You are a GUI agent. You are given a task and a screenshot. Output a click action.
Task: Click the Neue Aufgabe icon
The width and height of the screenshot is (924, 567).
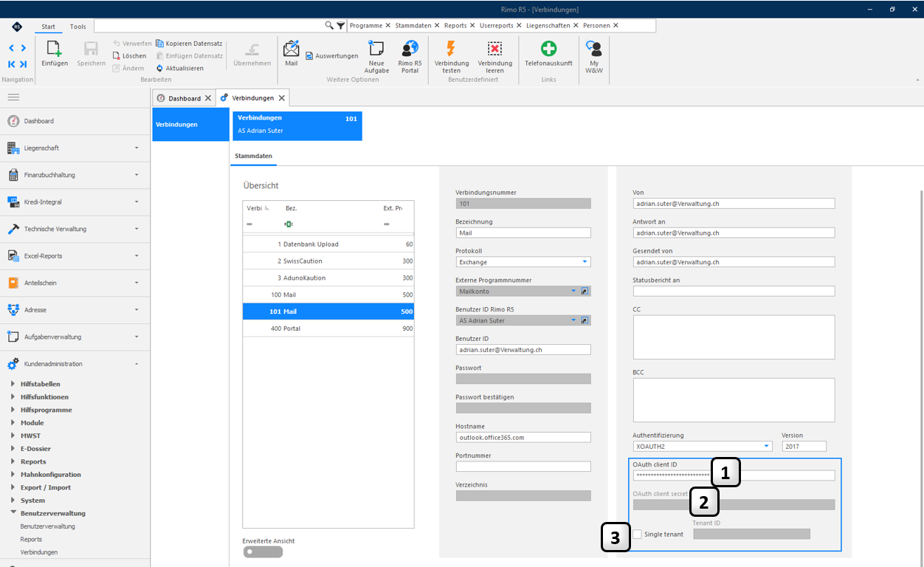coord(376,49)
